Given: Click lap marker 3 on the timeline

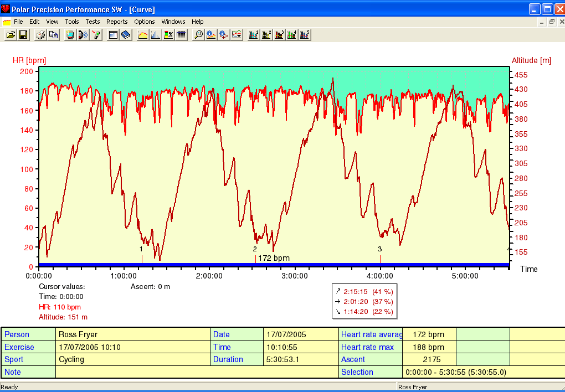Looking at the screenshot, I should (x=380, y=258).
